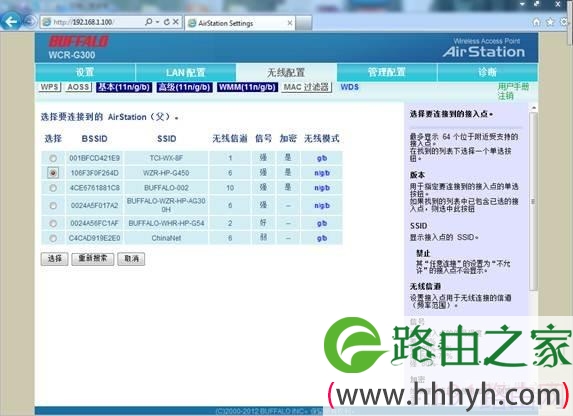Click the help panel scrollbar
This screenshot has height=416, width=573.
533,201
